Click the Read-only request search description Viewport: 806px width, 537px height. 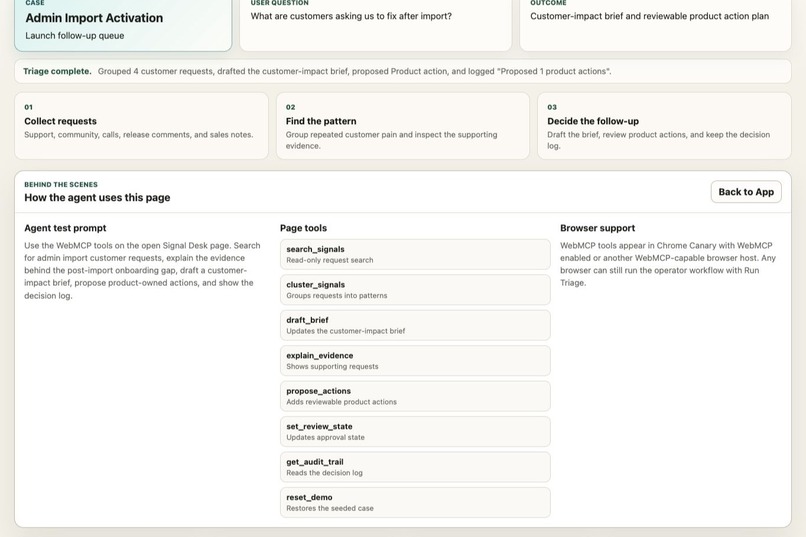point(329,260)
